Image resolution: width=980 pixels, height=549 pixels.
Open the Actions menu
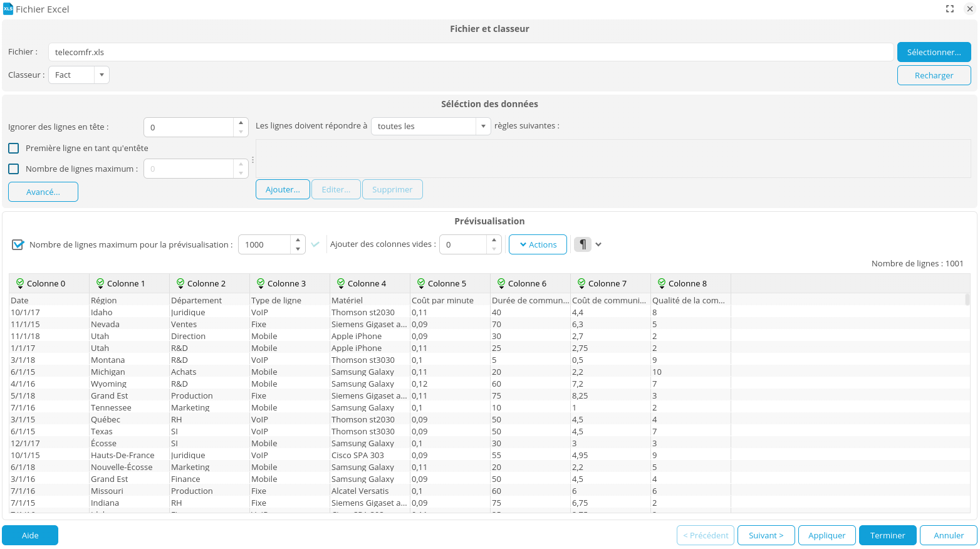(x=537, y=244)
